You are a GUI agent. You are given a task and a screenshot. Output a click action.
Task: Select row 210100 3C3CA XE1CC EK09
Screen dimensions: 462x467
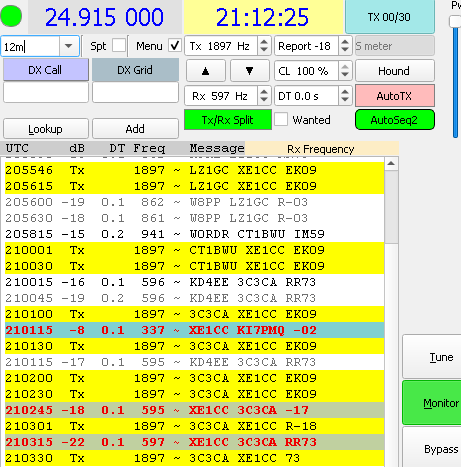pyautogui.click(x=194, y=314)
